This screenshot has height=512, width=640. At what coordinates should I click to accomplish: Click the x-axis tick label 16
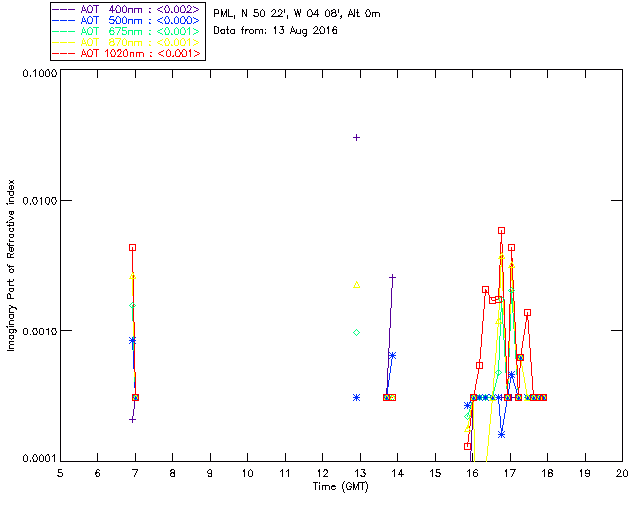tap(472, 473)
